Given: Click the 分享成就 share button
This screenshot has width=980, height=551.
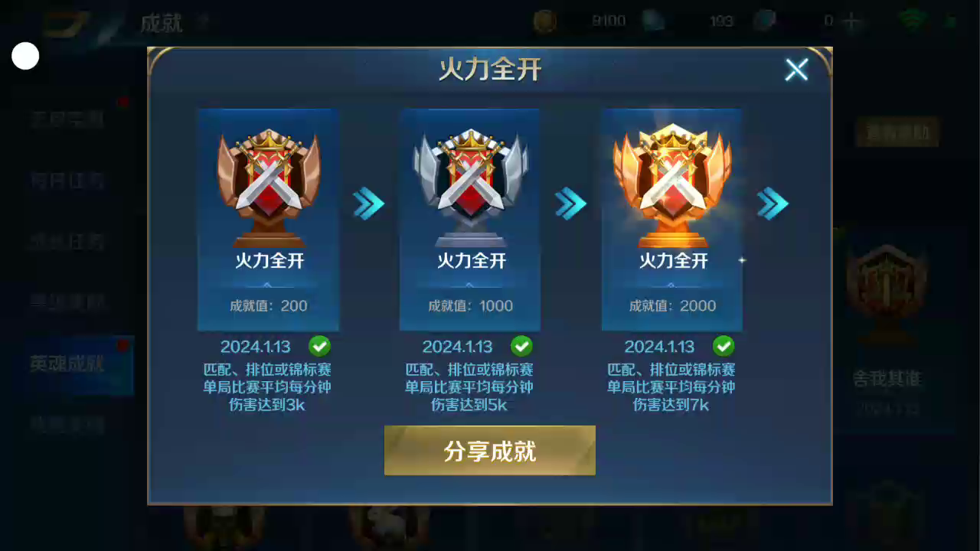Looking at the screenshot, I should coord(490,451).
